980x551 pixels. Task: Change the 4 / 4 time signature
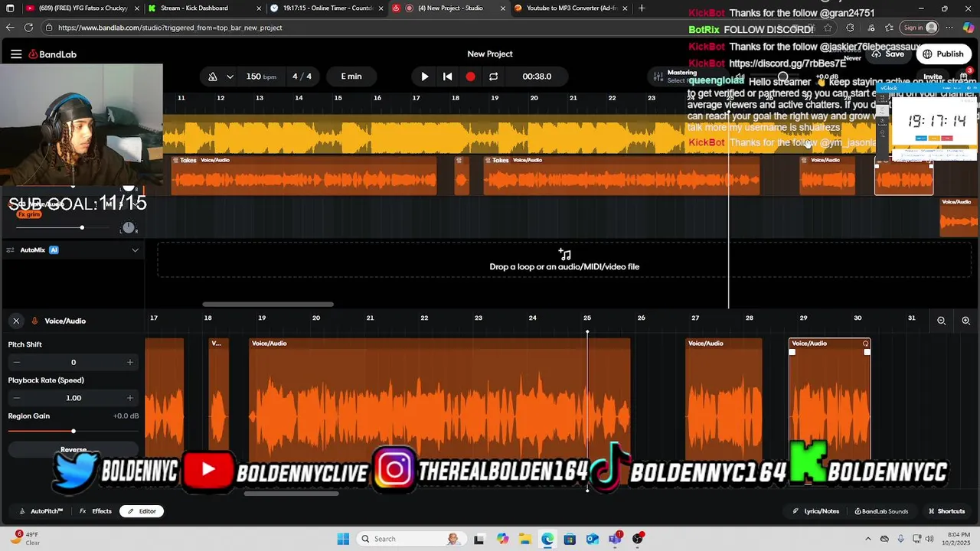pyautogui.click(x=302, y=77)
